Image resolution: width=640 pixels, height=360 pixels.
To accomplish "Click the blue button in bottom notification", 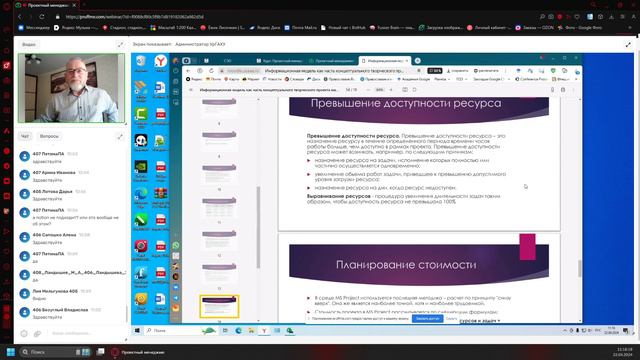I will click(x=427, y=318).
